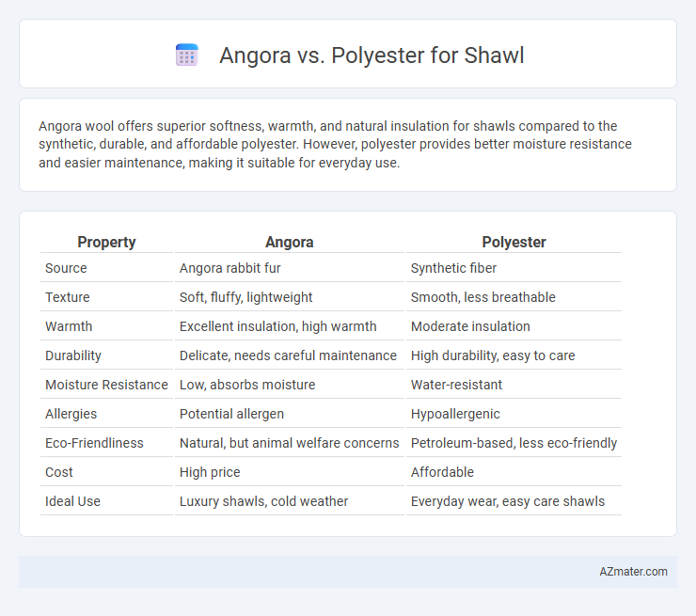Click the 'Synthetic fiber' cell

(x=453, y=268)
